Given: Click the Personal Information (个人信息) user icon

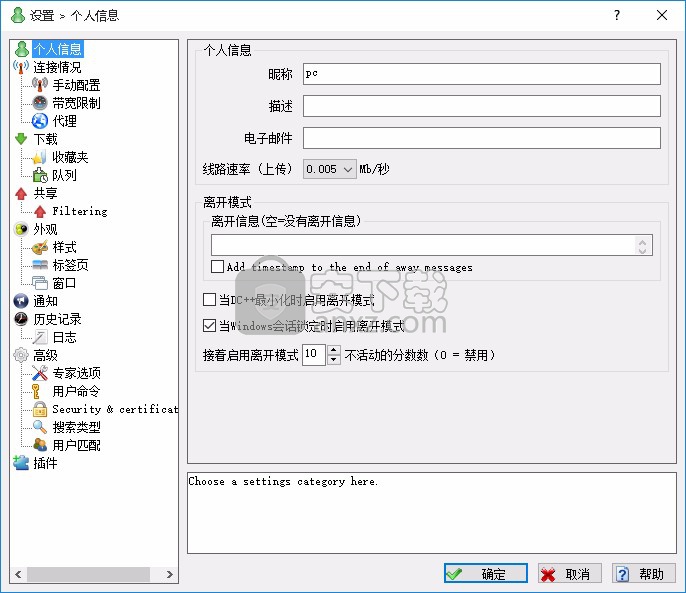Looking at the screenshot, I should [21, 49].
